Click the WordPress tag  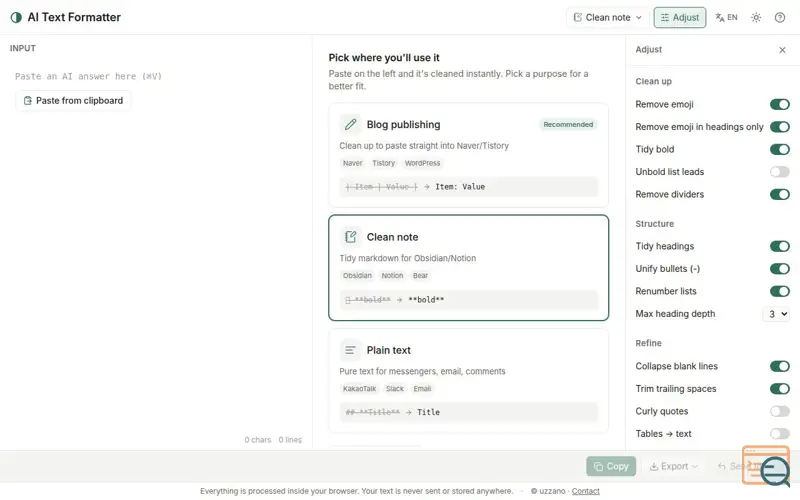coord(422,163)
